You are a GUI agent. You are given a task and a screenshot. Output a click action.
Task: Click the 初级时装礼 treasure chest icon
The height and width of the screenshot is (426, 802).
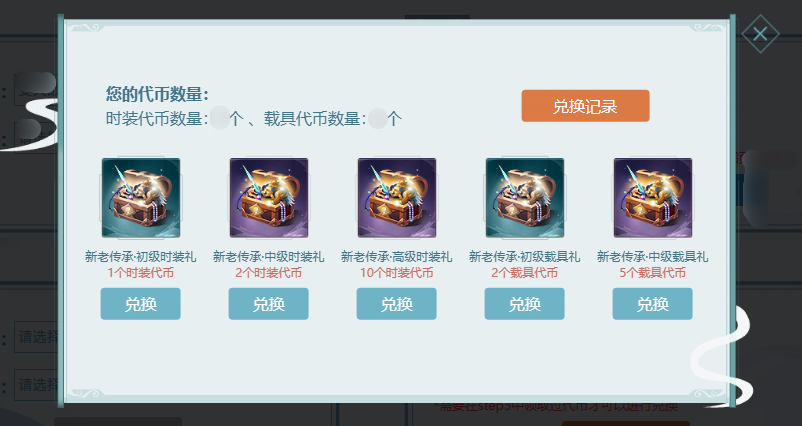141,197
